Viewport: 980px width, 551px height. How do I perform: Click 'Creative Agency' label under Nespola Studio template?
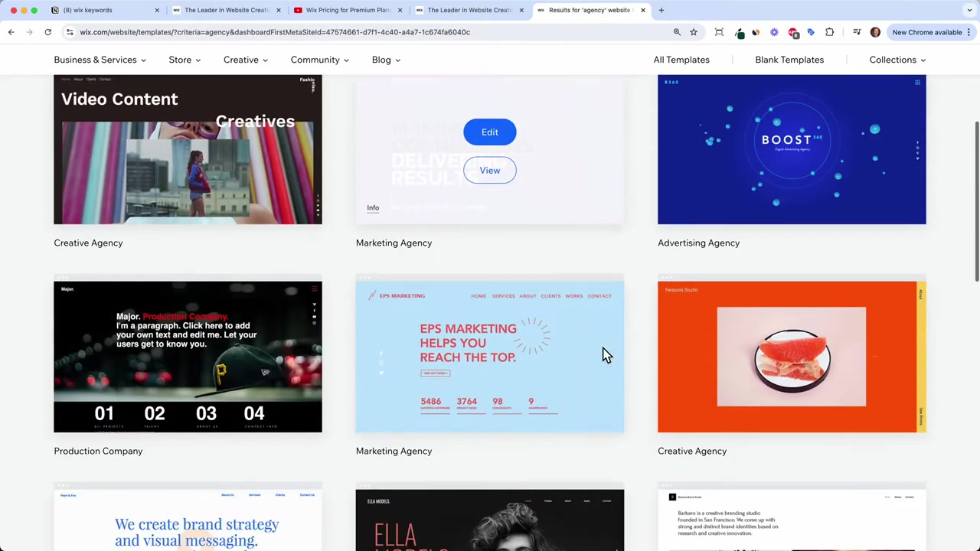point(692,451)
